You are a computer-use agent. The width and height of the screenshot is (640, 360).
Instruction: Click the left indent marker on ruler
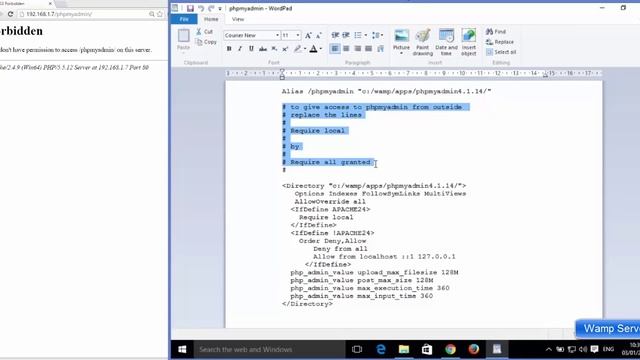tap(282, 75)
